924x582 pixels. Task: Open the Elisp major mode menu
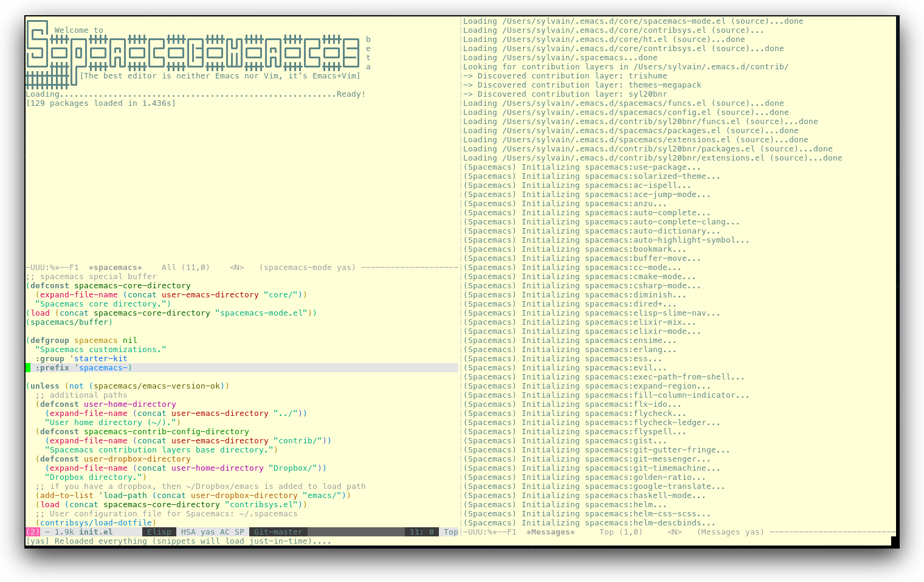pos(159,532)
